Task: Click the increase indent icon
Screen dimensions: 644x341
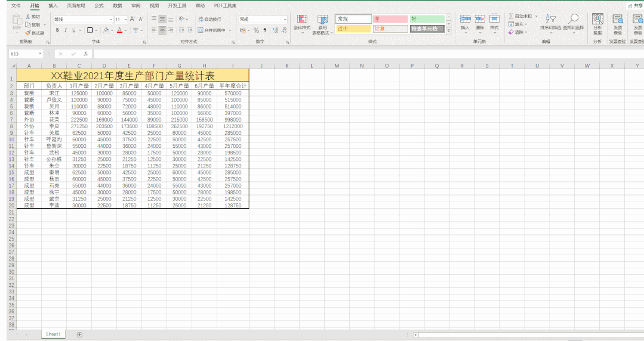Action: point(190,30)
